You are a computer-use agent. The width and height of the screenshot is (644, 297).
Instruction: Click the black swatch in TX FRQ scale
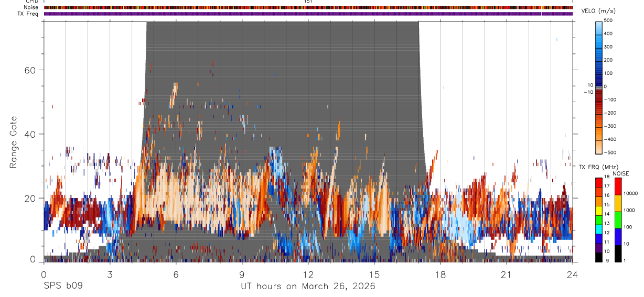click(x=599, y=258)
